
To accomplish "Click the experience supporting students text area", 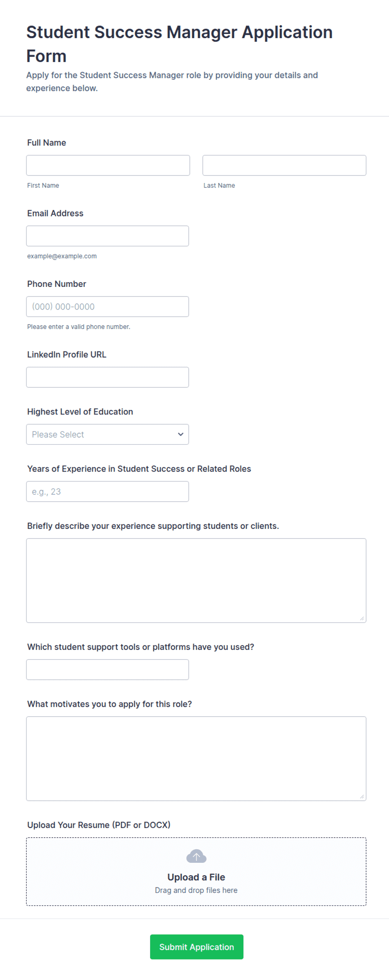I will (196, 580).
